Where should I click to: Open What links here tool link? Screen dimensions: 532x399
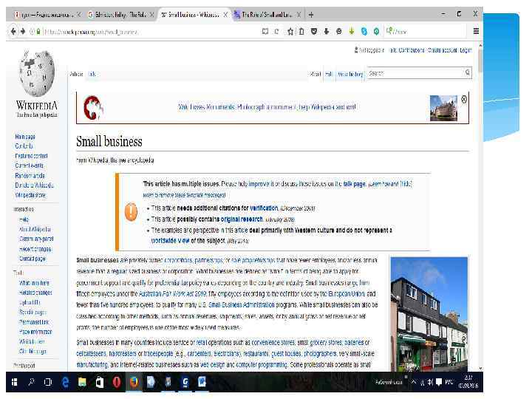tap(34, 282)
